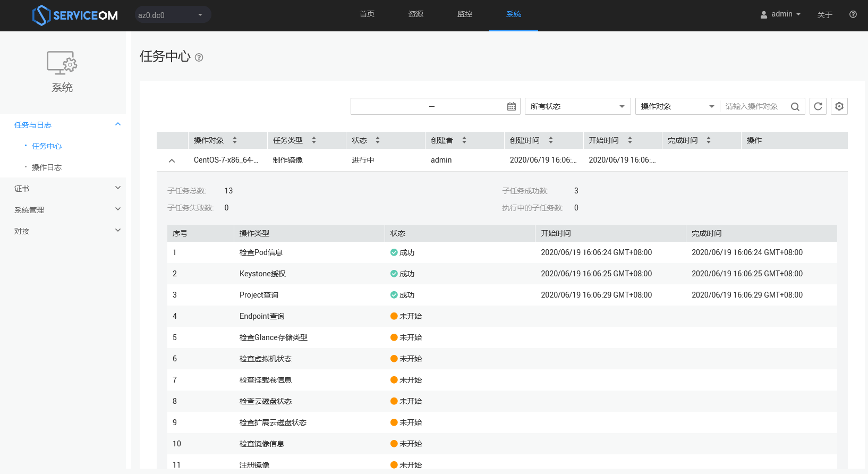
Task: Click the 子任务成功数 value 3
Action: (576, 191)
